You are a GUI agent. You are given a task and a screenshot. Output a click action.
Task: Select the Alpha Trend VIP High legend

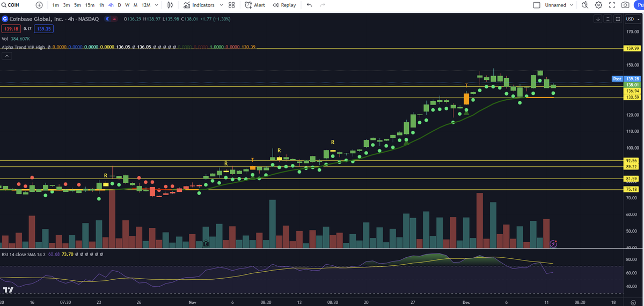point(24,47)
